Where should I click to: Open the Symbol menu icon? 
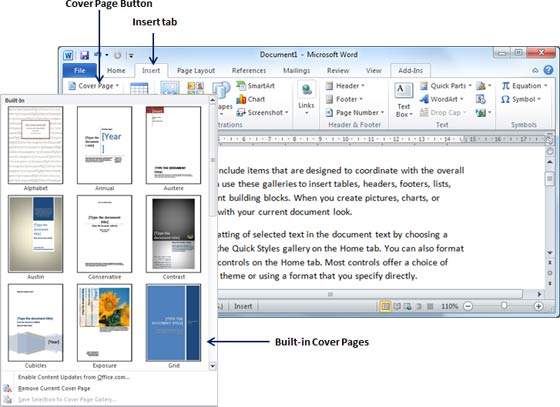pyautogui.click(x=505, y=99)
